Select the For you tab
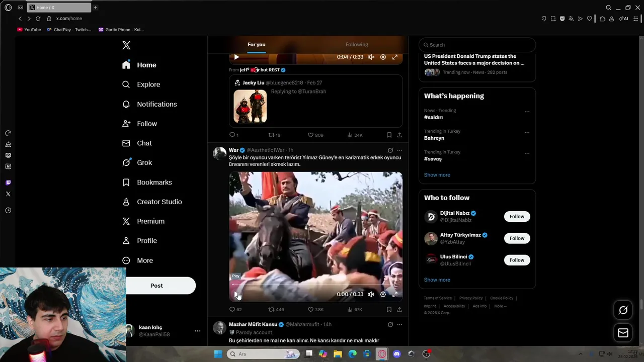Viewport: 644px width, 362px height. pyautogui.click(x=256, y=44)
